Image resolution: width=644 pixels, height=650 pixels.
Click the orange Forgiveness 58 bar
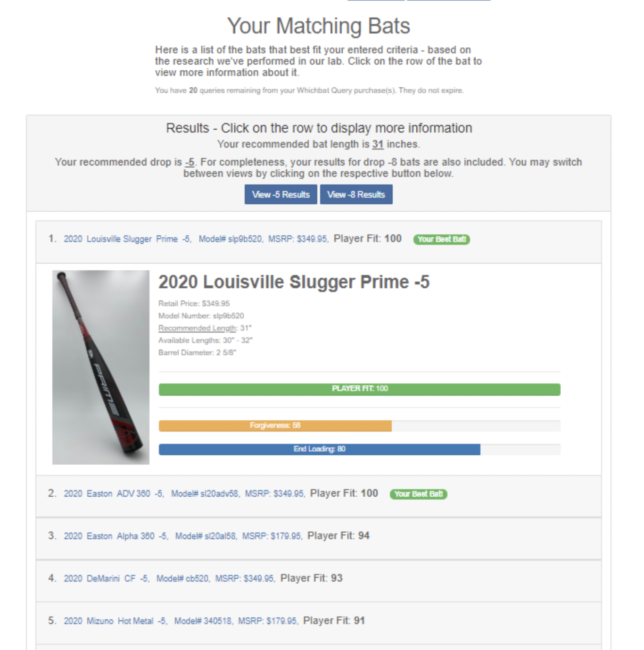coord(275,425)
